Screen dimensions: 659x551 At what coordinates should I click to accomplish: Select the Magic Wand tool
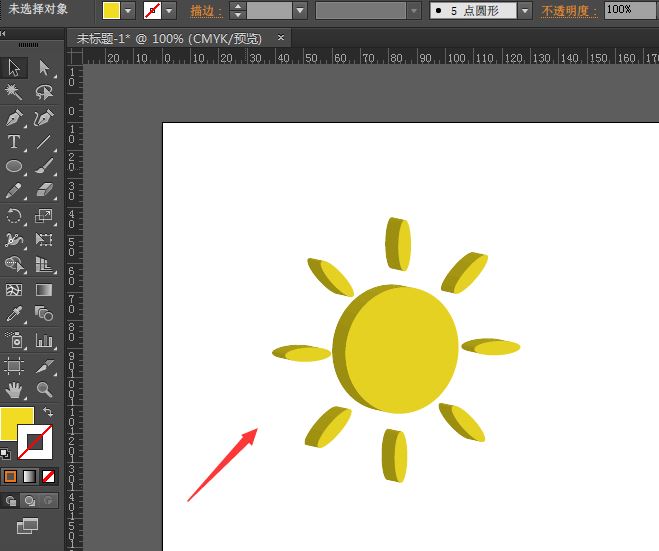tap(14, 93)
